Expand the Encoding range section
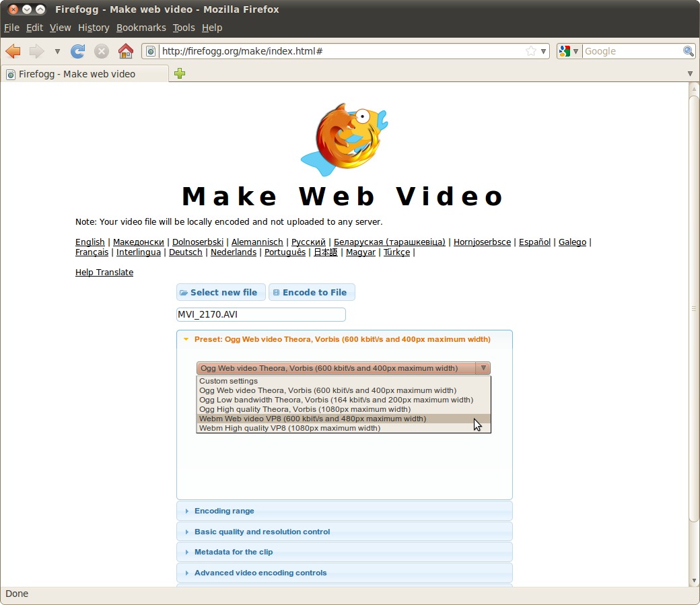Viewport: 700px width, 605px height. click(x=224, y=511)
